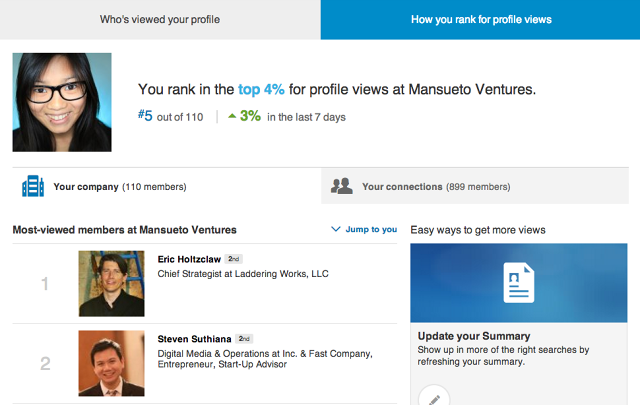Click the Steven Suthiana name link

(194, 339)
